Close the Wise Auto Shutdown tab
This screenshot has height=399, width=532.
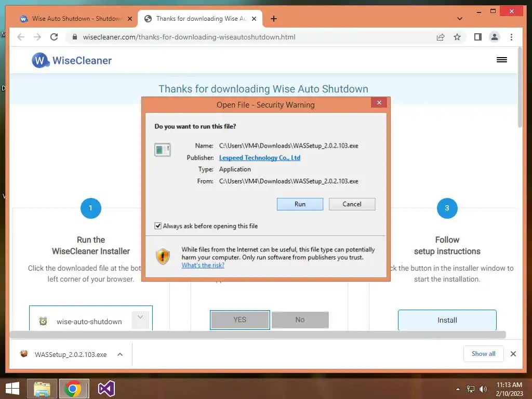[x=129, y=19]
